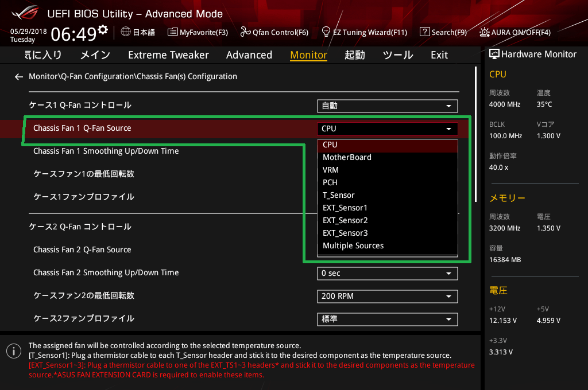The height and width of the screenshot is (390, 588).
Task: Select T_Sensor as fan source
Action: tap(388, 195)
